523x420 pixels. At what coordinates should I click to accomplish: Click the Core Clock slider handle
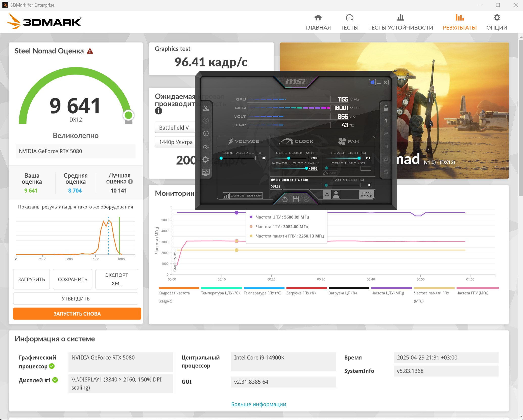click(289, 158)
